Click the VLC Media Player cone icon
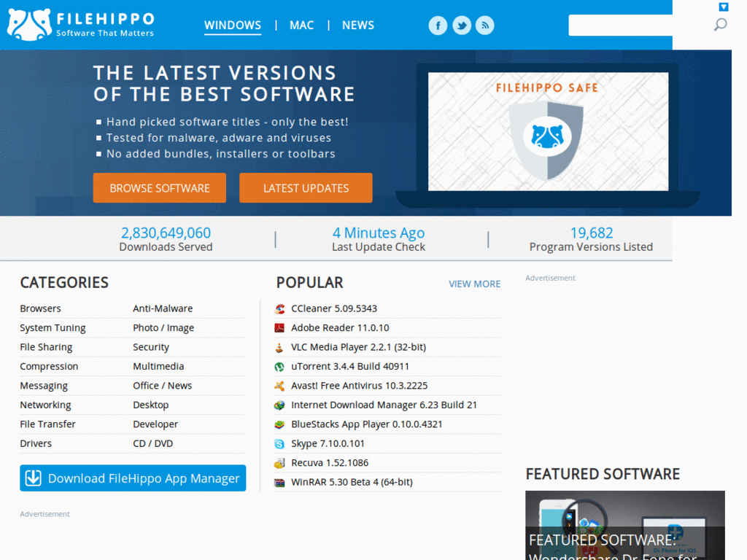 point(279,347)
